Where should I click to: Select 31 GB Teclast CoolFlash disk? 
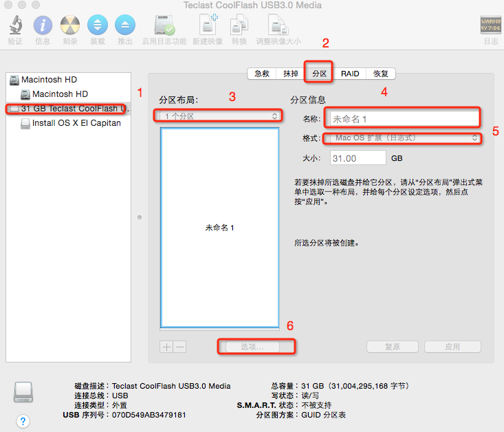(x=68, y=109)
